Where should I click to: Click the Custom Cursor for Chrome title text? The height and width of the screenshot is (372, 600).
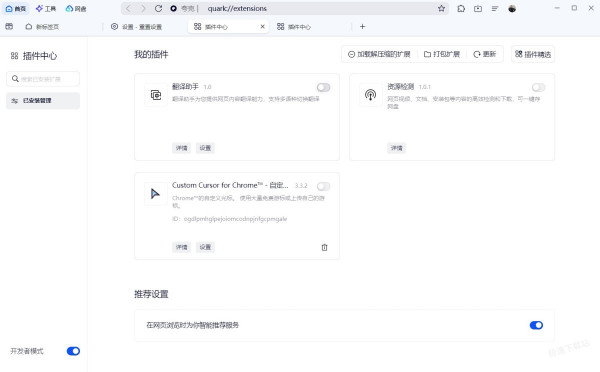[230, 185]
